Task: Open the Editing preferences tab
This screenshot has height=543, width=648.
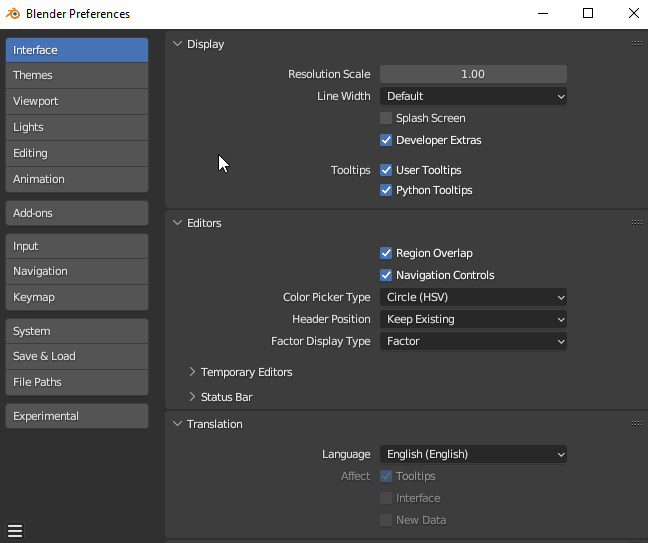Action: 77,153
